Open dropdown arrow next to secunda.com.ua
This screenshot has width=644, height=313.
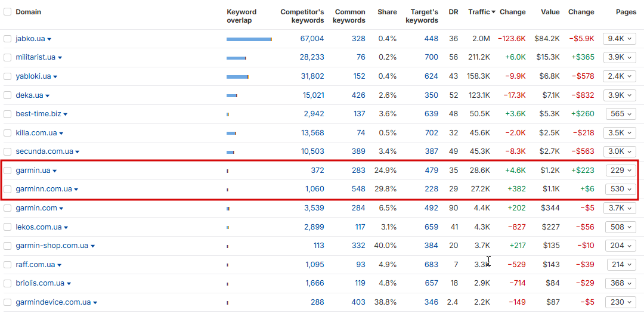pyautogui.click(x=77, y=152)
